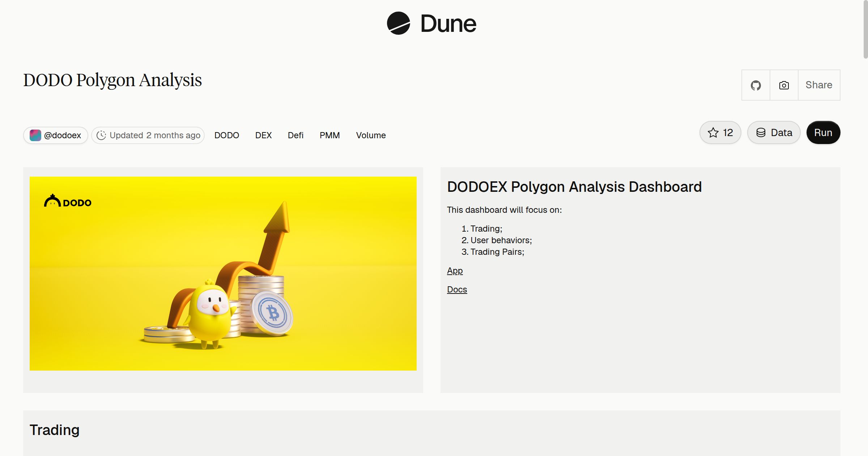Star the dashboard with 12 stars

(720, 132)
